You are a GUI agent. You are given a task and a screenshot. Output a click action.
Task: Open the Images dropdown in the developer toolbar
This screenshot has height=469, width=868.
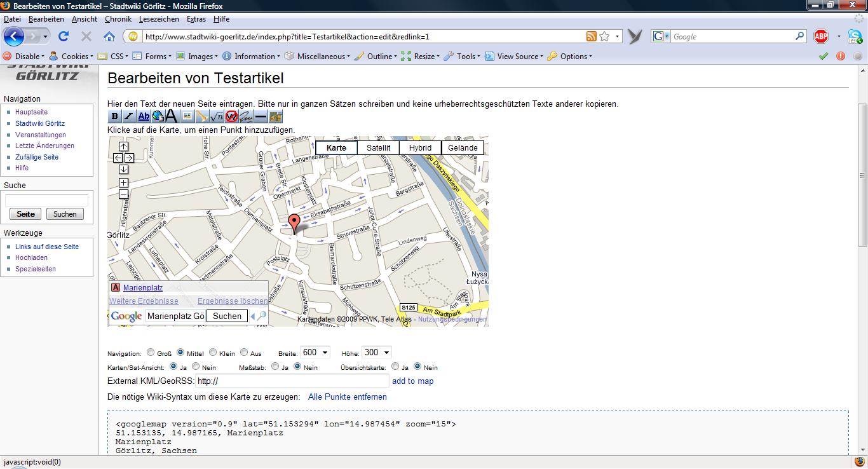(x=196, y=56)
